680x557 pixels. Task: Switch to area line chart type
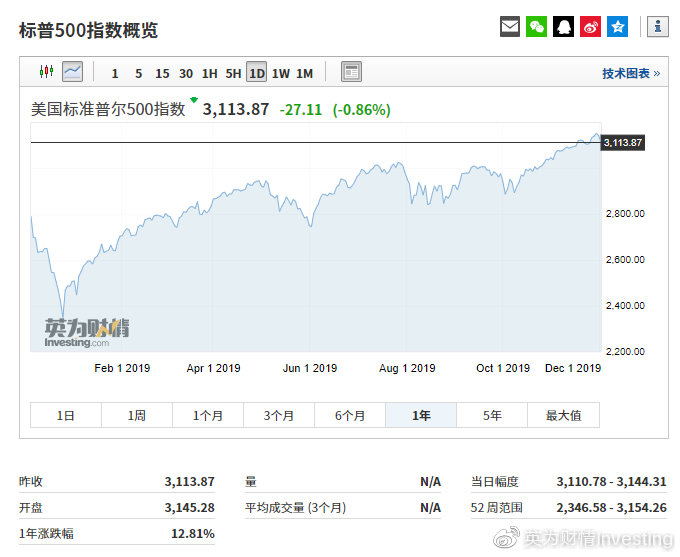72,72
